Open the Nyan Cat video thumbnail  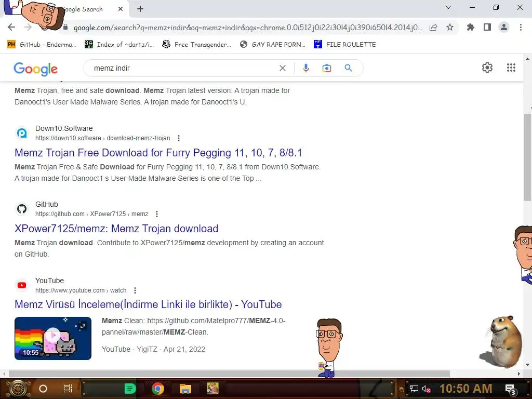point(53,338)
